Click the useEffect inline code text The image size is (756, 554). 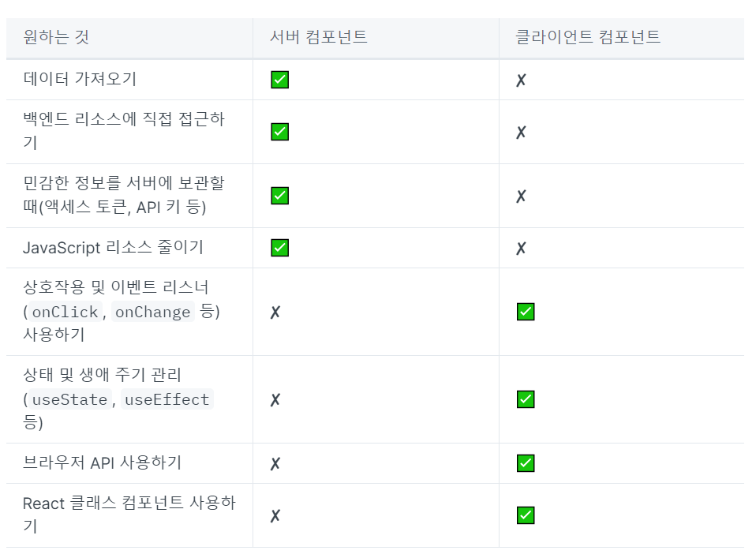pos(167,399)
